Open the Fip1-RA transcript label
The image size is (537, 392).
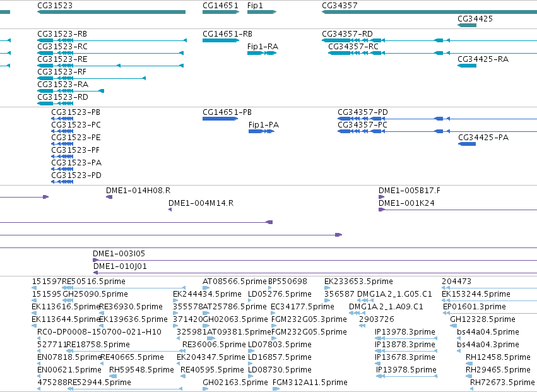[x=263, y=47]
